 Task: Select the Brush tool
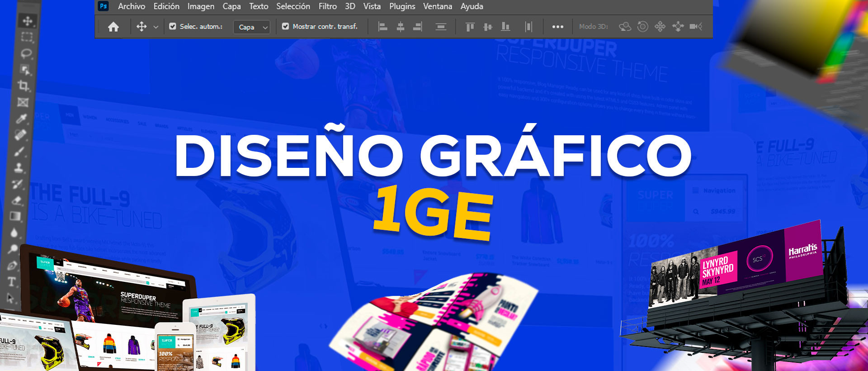[20, 151]
